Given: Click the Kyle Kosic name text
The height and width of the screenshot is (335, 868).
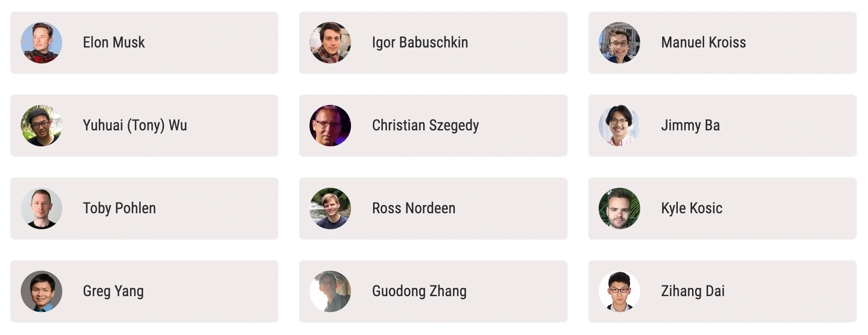Looking at the screenshot, I should coord(692,209).
